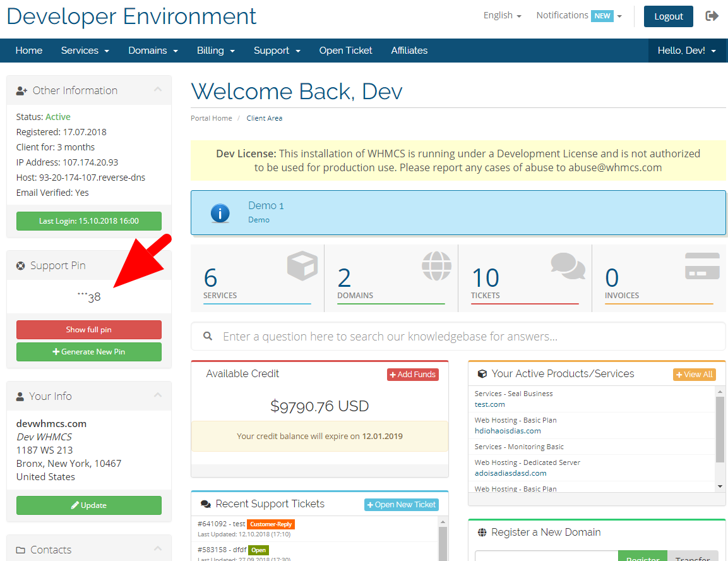Image resolution: width=728 pixels, height=561 pixels.
Task: Collapse the Your Info panel
Action: pos(158,395)
